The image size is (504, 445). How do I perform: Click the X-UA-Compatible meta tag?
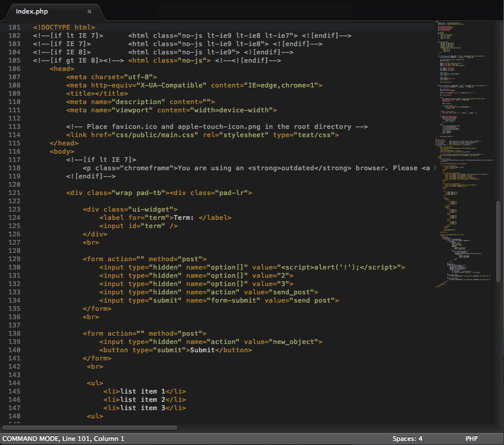click(194, 85)
